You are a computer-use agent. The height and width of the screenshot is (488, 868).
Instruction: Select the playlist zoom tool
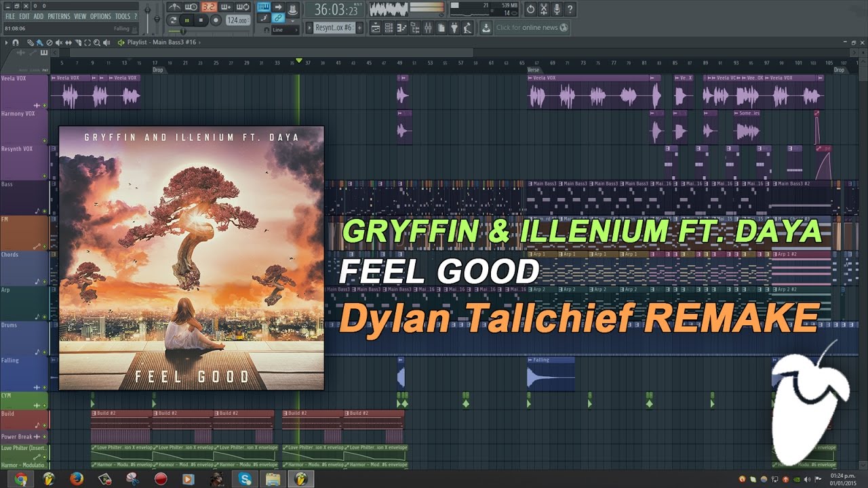click(97, 42)
